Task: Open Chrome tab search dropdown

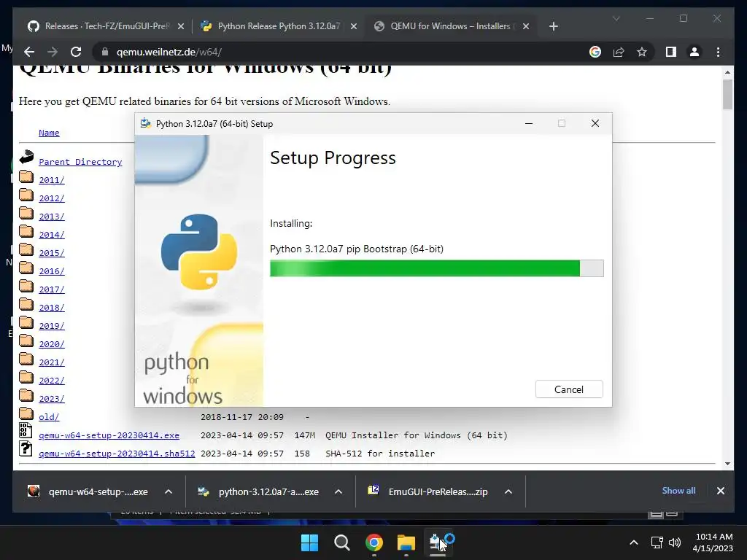Action: (616, 18)
